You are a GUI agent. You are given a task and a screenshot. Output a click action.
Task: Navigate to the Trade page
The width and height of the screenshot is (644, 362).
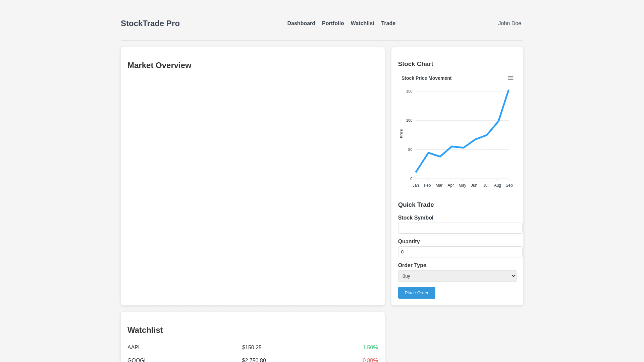[388, 23]
